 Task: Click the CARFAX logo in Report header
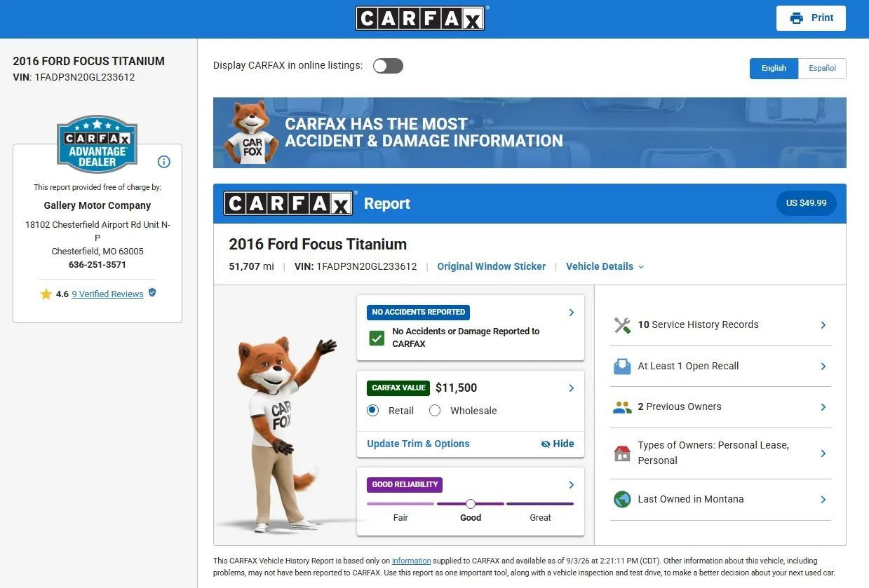pyautogui.click(x=288, y=203)
